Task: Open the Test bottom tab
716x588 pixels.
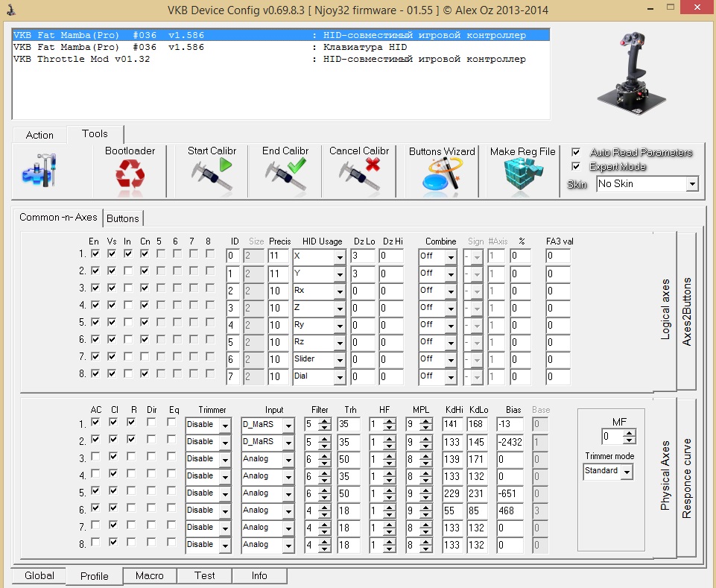Action: (x=204, y=575)
